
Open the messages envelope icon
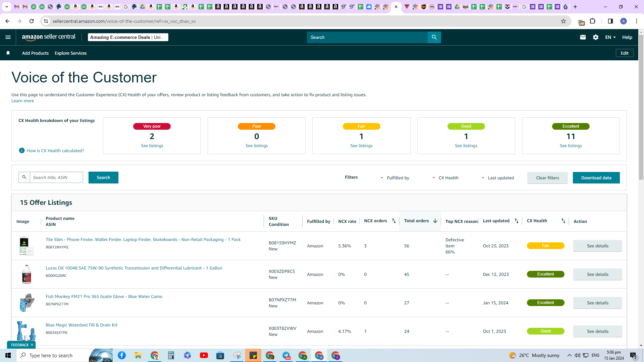(583, 37)
